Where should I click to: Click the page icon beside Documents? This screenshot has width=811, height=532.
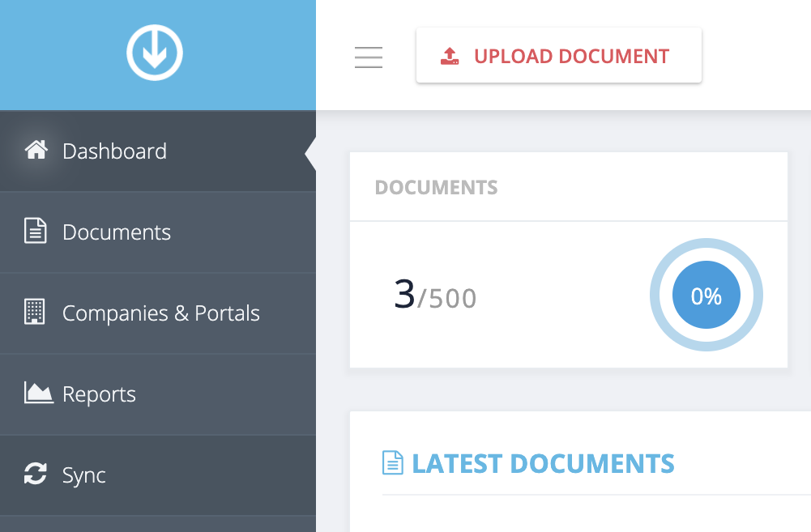35,231
